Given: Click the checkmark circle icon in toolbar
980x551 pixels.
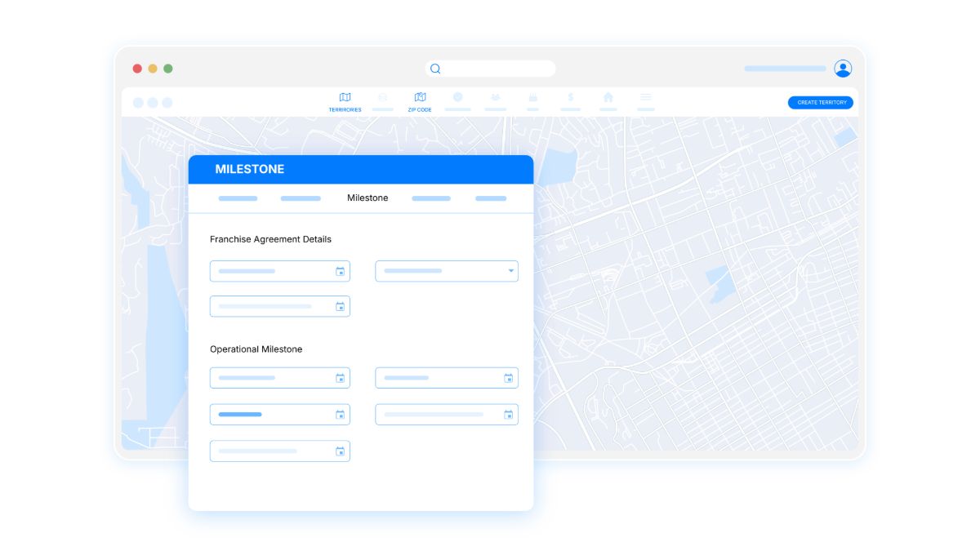Looking at the screenshot, I should [x=457, y=97].
